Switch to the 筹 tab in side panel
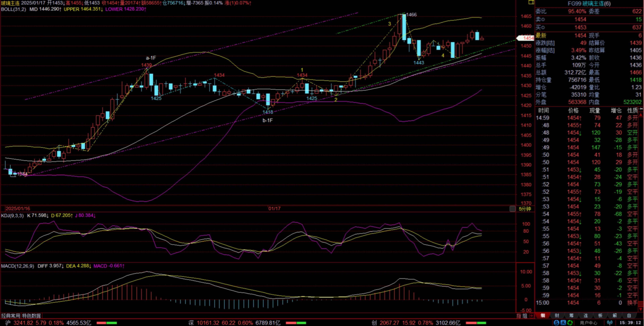Image resolution: width=644 pixels, height=326 pixels. 572,316
